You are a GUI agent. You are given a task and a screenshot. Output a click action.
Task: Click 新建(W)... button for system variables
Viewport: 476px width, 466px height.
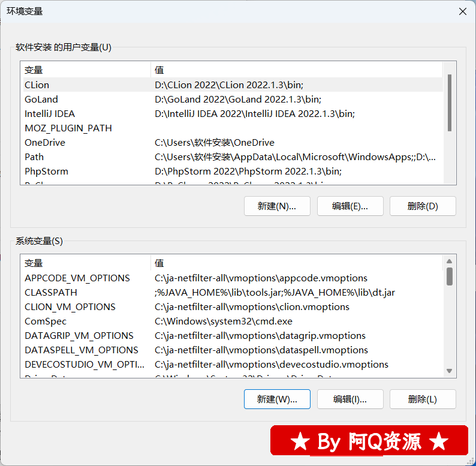click(277, 399)
